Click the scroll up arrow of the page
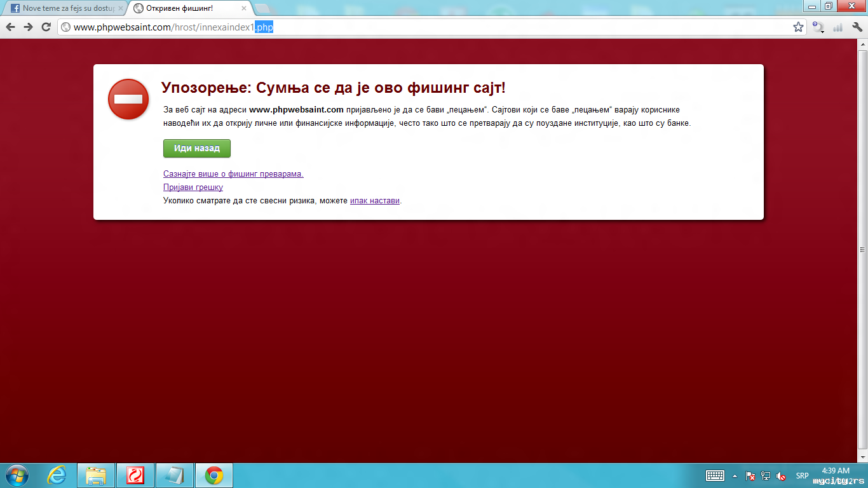The height and width of the screenshot is (488, 868). click(x=862, y=44)
